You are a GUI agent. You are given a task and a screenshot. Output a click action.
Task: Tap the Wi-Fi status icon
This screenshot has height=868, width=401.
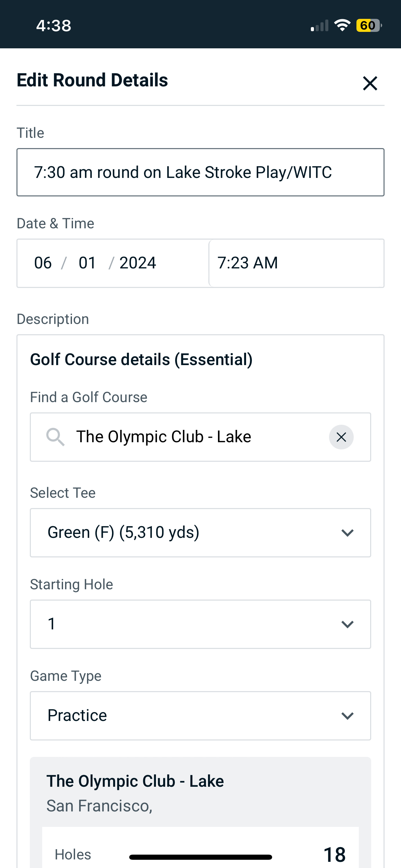point(342,25)
